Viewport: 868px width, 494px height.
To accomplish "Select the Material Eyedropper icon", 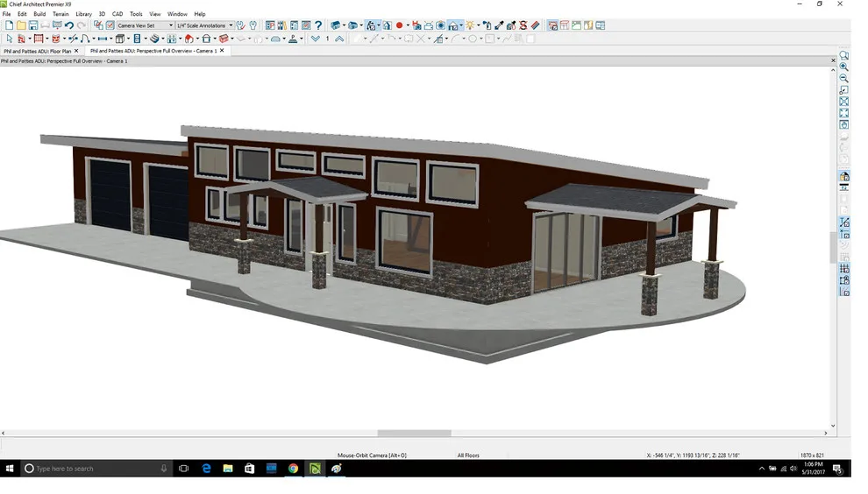I will 500,25.
